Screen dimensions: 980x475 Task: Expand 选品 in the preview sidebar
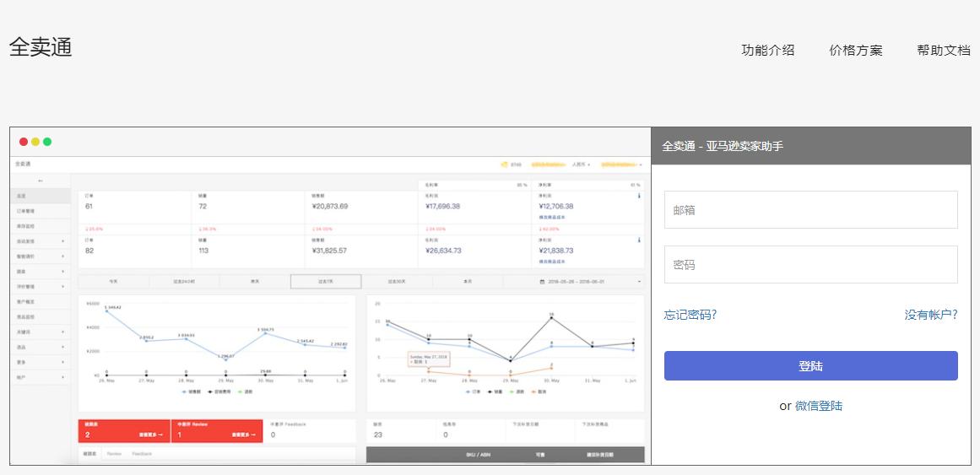tap(41, 347)
